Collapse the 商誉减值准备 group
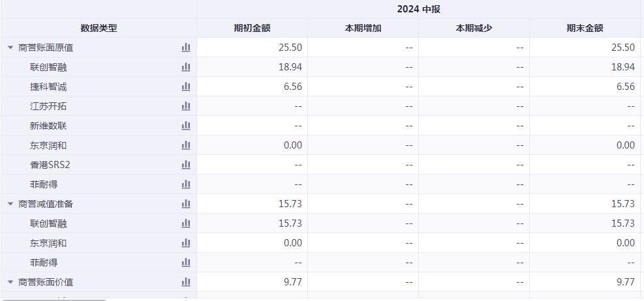The width and height of the screenshot is (644, 301). click(10, 204)
